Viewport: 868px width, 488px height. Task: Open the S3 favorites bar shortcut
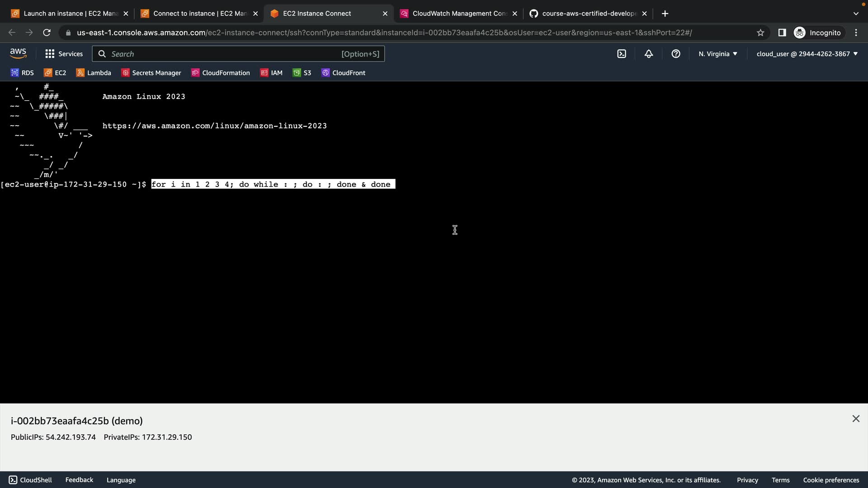point(302,73)
